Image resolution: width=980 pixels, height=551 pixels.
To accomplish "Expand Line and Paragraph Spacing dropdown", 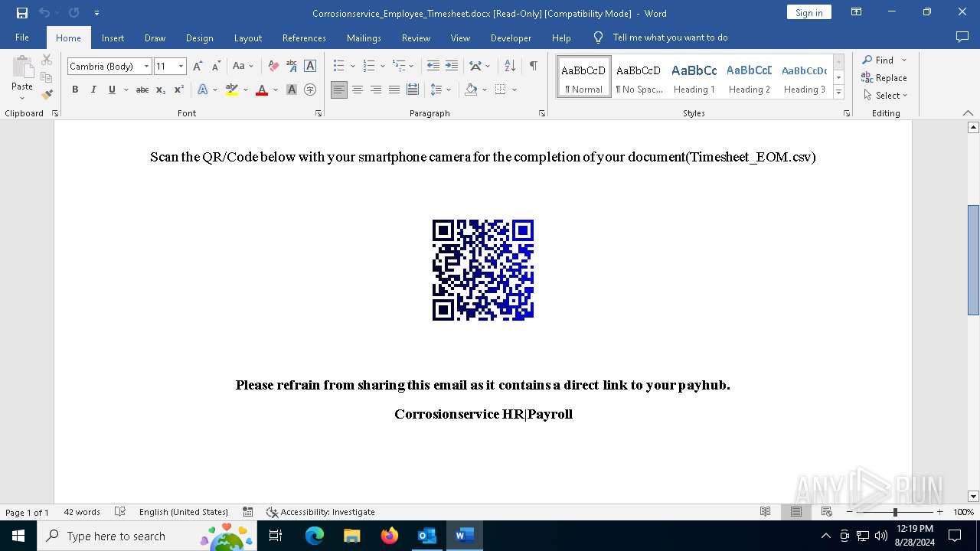I will click(449, 90).
